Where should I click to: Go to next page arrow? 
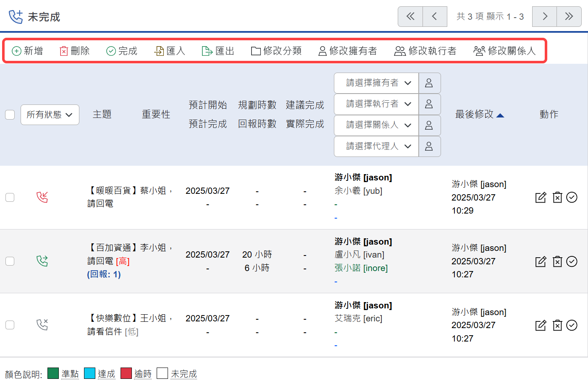tap(545, 16)
